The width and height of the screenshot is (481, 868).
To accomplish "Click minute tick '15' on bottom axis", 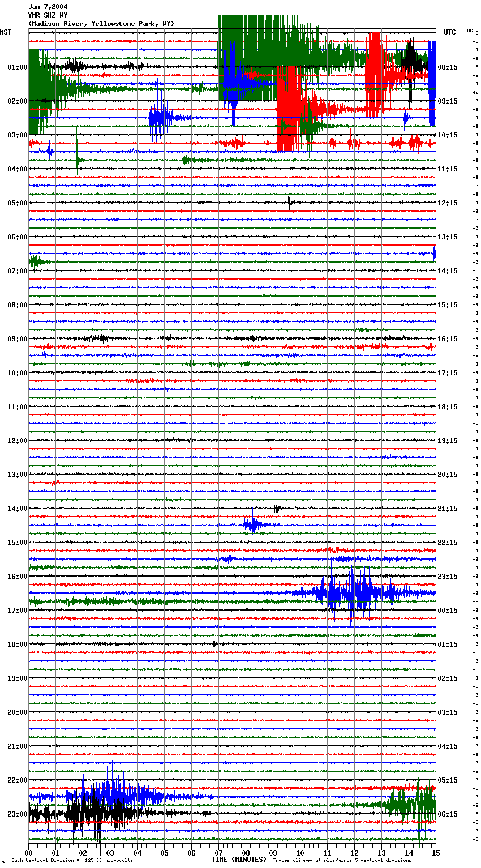I will (x=436, y=852).
